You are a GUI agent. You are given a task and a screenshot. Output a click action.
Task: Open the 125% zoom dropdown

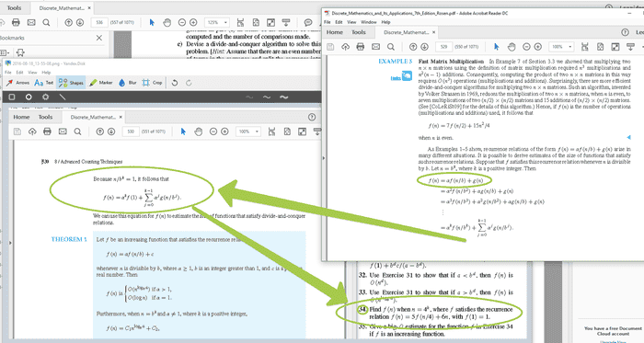[217, 22]
